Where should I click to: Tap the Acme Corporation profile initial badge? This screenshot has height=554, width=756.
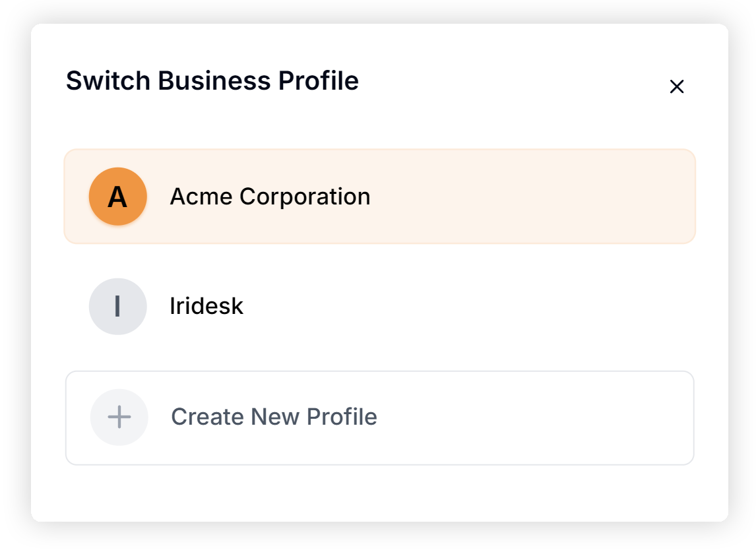(x=117, y=197)
